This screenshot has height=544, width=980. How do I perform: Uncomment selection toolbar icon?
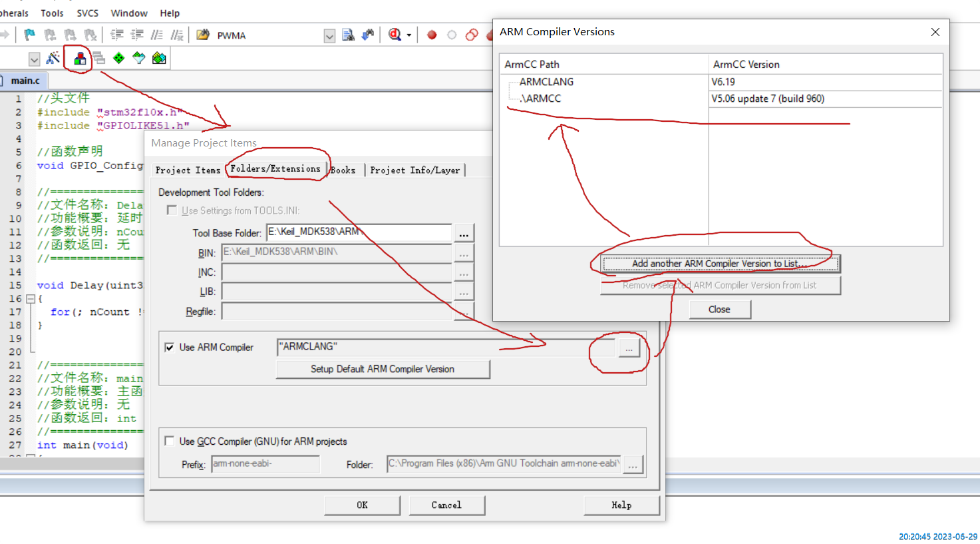pos(177,35)
